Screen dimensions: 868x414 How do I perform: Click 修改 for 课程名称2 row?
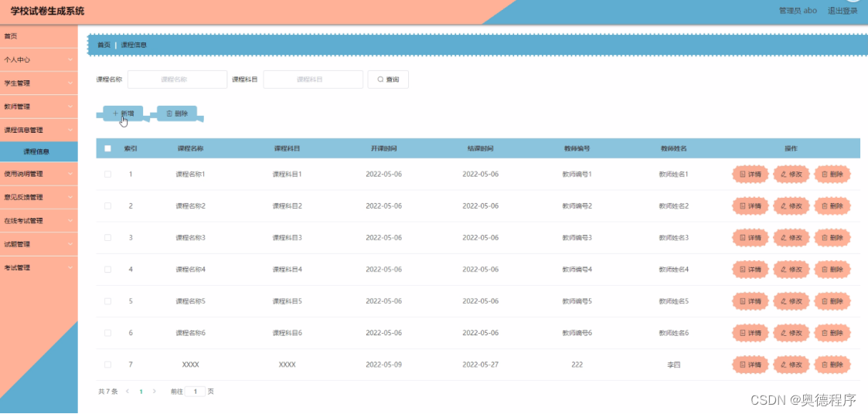pyautogui.click(x=791, y=206)
